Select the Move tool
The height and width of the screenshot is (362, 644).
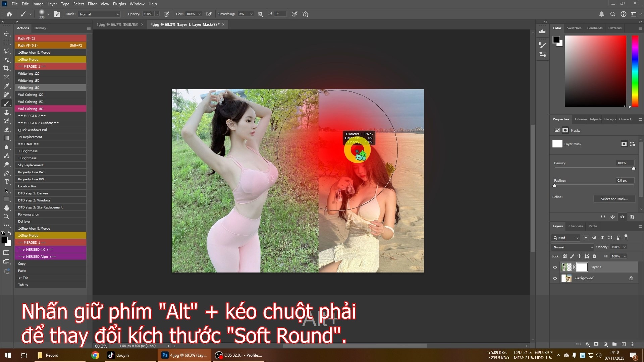[6, 34]
